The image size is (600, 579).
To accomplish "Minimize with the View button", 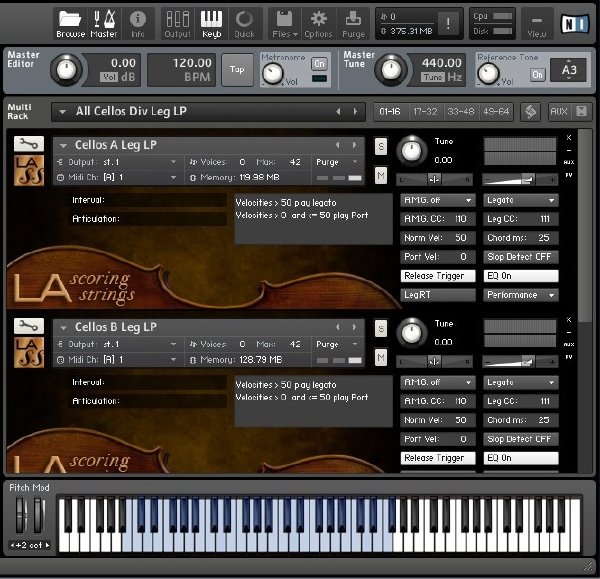I will click(x=536, y=24).
